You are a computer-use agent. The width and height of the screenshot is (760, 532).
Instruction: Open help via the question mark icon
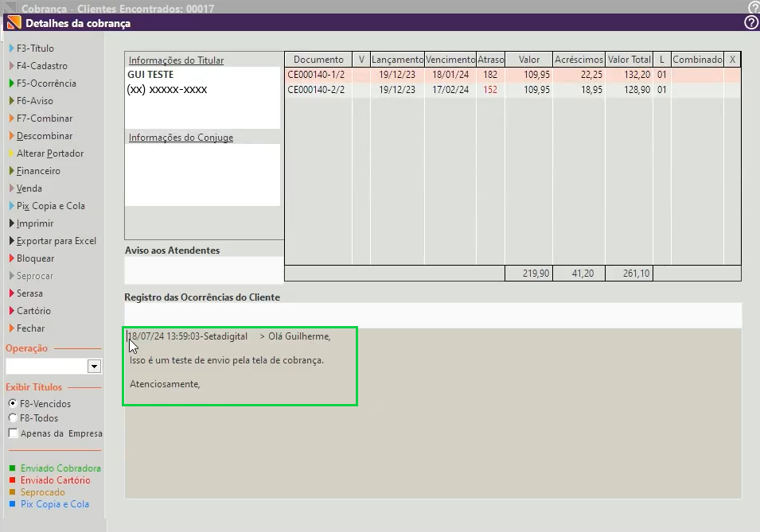(x=750, y=22)
